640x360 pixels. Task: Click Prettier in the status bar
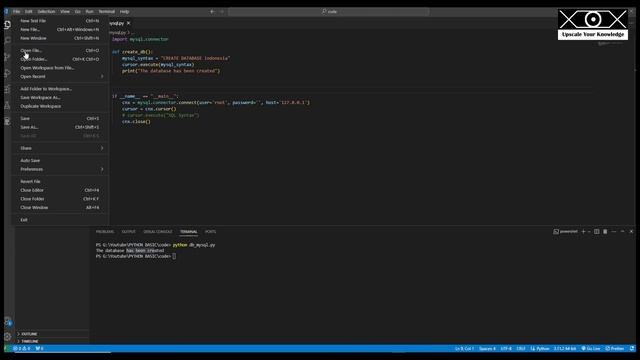615,349
